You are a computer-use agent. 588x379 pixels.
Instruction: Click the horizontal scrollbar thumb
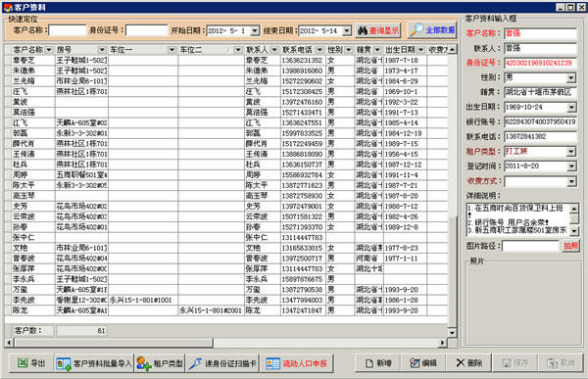coord(114,342)
